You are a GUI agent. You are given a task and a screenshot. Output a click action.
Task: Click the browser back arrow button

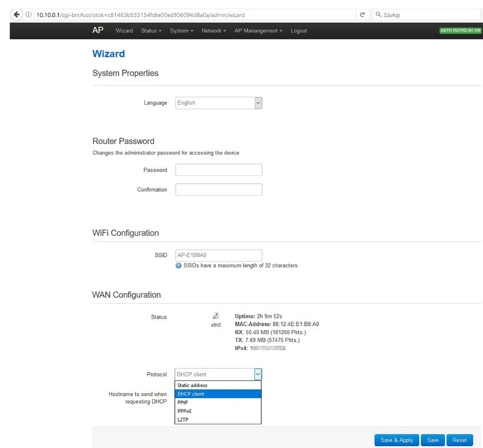click(x=17, y=14)
